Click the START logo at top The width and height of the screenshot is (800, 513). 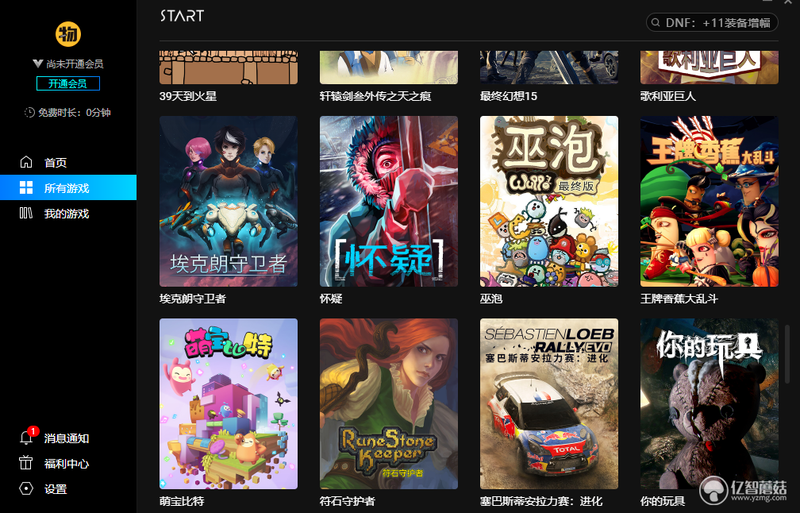182,16
